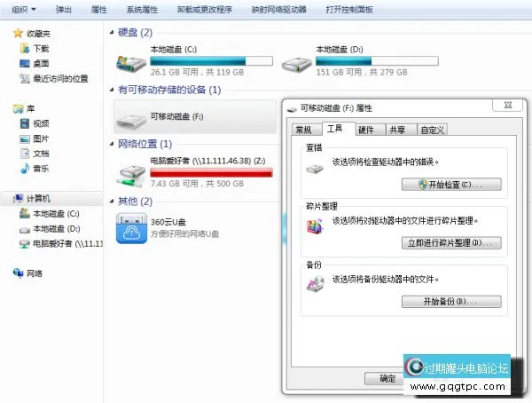Click the D: drive usage bar
The height and width of the screenshot is (403, 532).
click(x=377, y=61)
